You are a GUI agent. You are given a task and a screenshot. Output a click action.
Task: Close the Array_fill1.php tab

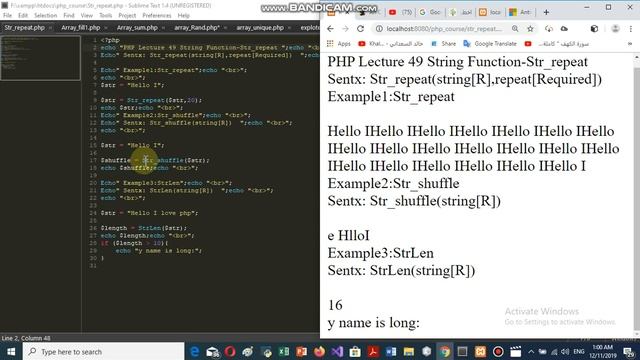pos(106,28)
